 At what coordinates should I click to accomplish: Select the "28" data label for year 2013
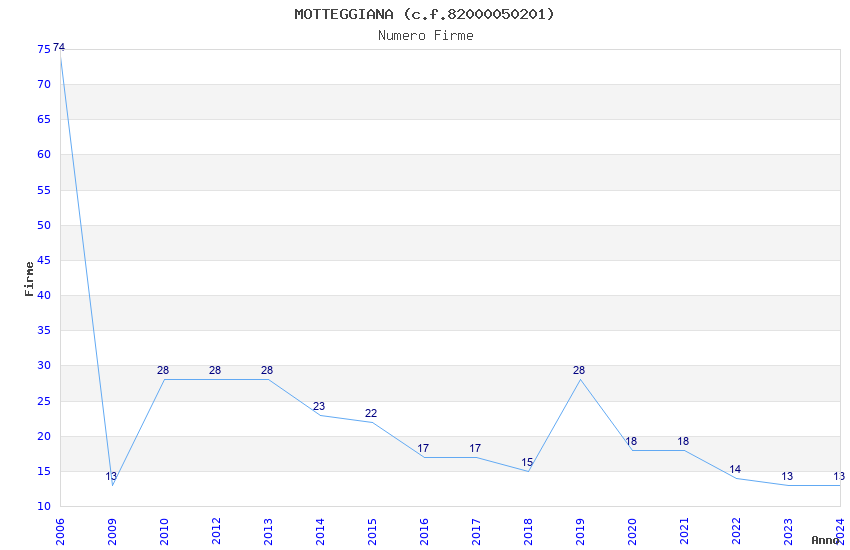tap(267, 371)
